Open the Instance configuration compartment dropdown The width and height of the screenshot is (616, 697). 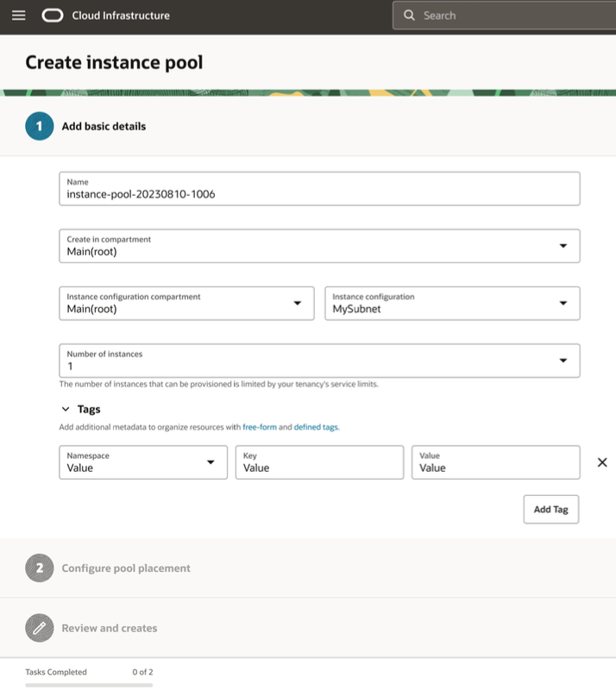(x=298, y=303)
